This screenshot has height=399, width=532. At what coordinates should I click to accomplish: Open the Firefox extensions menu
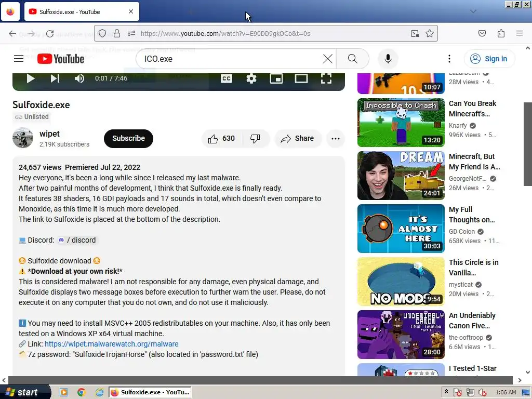(501, 33)
